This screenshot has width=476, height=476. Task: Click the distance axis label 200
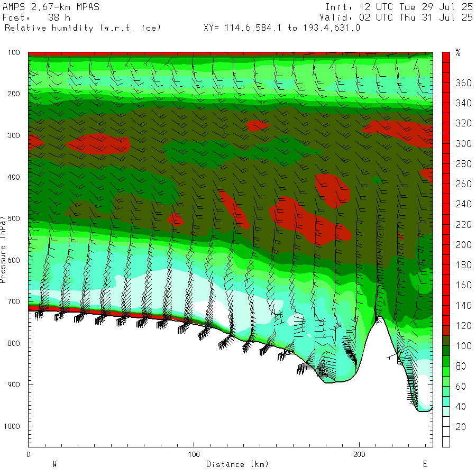point(360,454)
